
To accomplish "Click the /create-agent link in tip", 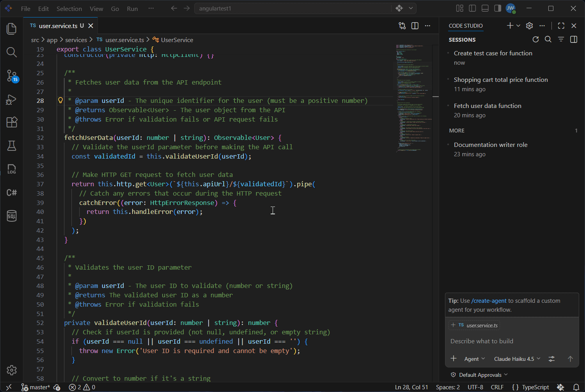I will point(489,301).
